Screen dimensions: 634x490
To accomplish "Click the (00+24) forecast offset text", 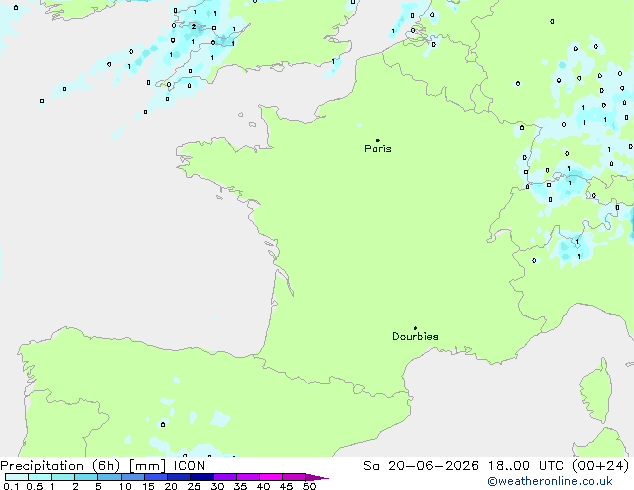I will [x=600, y=466].
